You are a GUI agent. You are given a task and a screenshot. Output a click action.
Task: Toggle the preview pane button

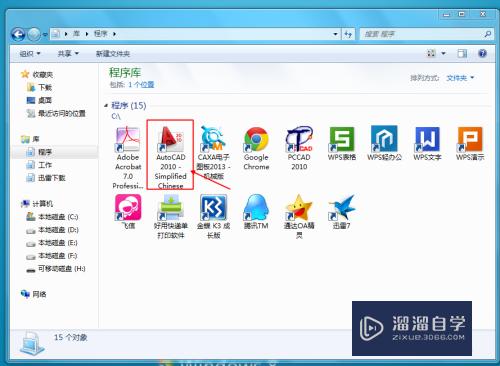[462, 53]
